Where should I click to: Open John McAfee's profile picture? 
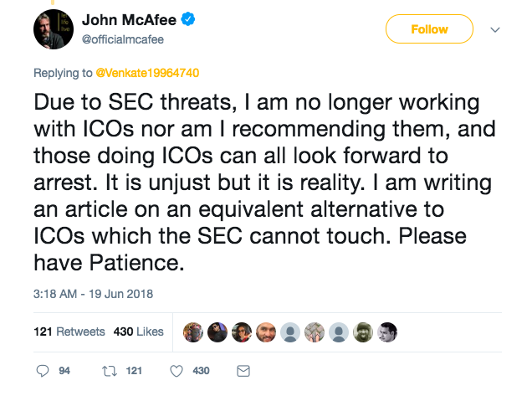click(x=54, y=28)
